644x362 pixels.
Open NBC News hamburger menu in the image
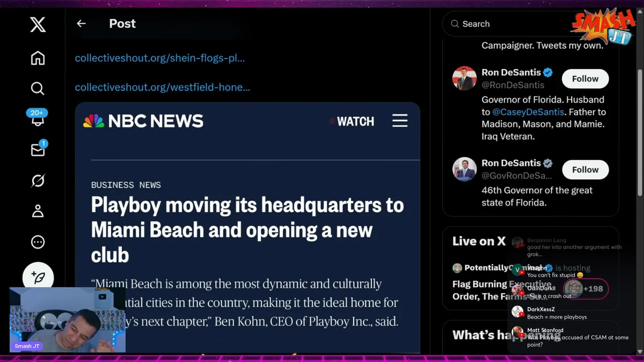point(400,121)
